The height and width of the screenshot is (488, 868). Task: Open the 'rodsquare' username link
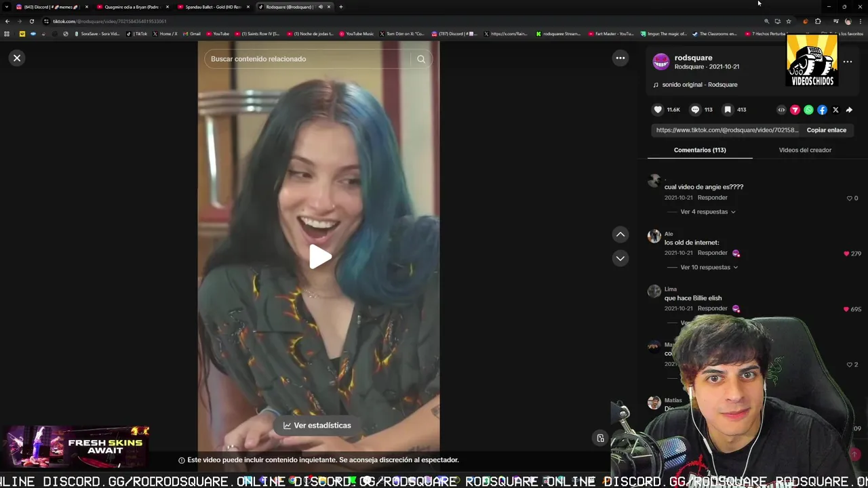(x=693, y=58)
